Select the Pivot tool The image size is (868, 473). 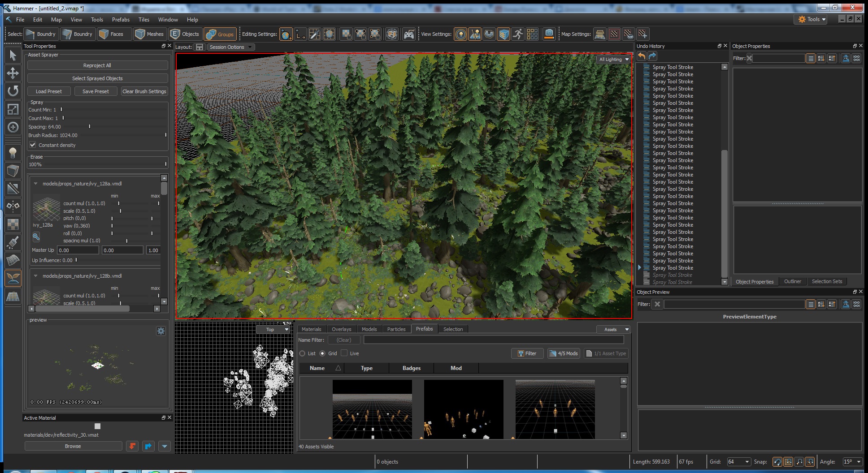[x=13, y=127]
